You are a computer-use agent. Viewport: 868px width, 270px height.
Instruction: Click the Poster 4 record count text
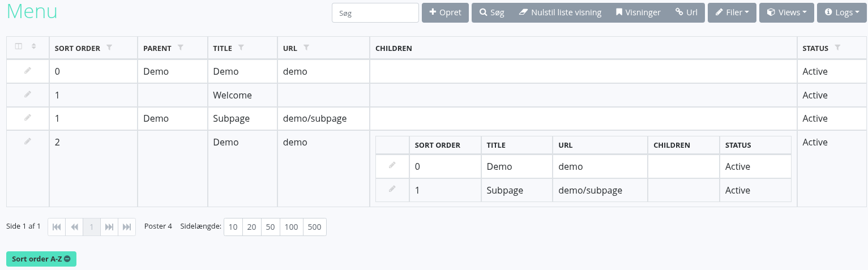[x=158, y=226]
